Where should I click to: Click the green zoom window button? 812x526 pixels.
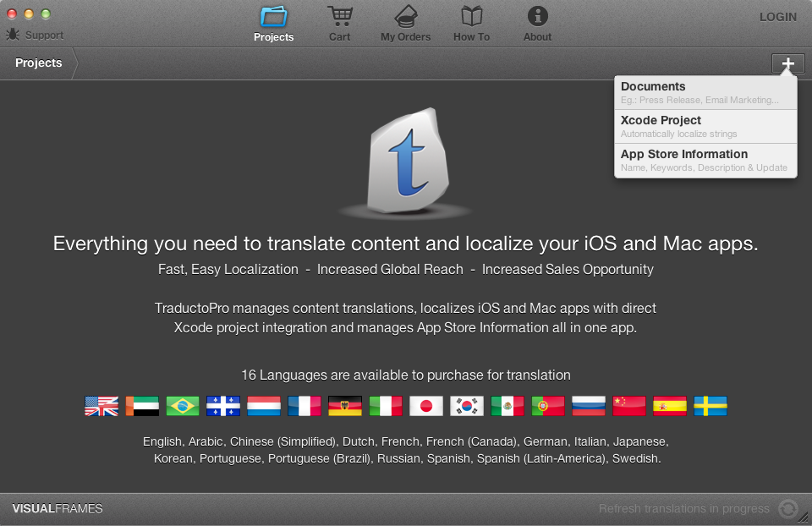(x=46, y=14)
